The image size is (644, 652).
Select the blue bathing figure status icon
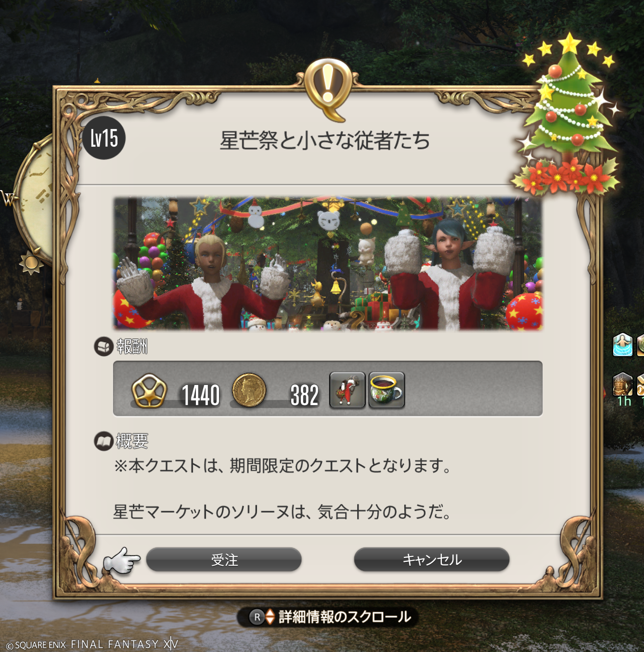[622, 345]
